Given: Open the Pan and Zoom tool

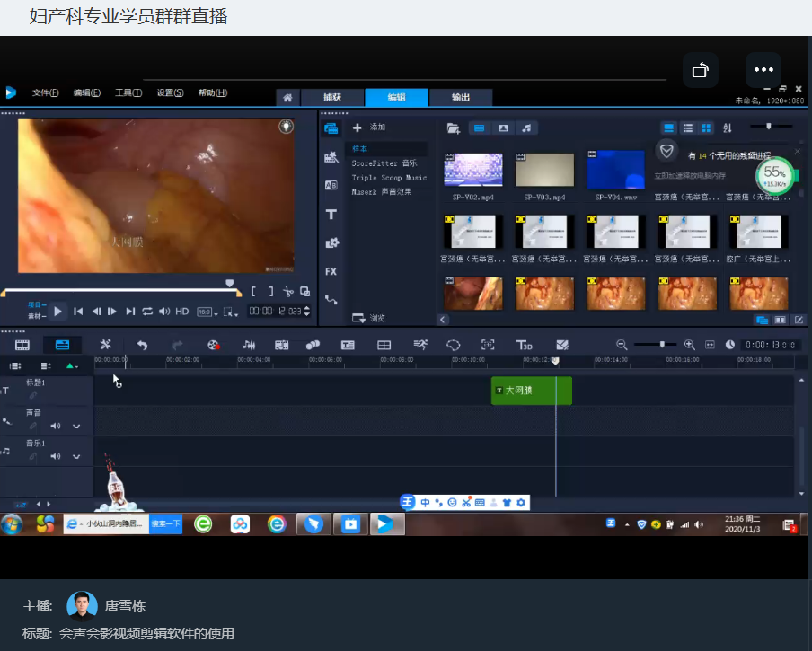Looking at the screenshot, I should [x=488, y=345].
